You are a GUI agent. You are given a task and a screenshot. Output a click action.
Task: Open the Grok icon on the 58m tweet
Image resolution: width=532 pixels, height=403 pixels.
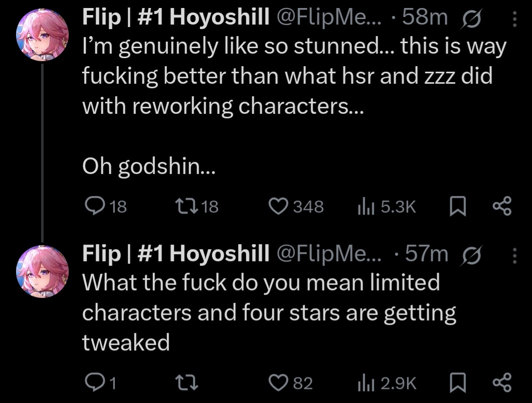(x=471, y=19)
